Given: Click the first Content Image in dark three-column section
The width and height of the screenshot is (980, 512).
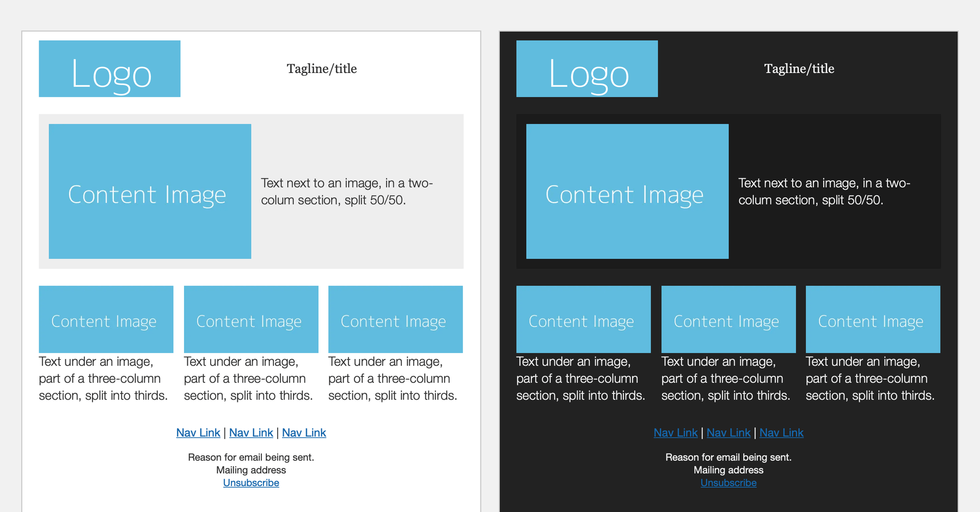Looking at the screenshot, I should click(x=583, y=320).
